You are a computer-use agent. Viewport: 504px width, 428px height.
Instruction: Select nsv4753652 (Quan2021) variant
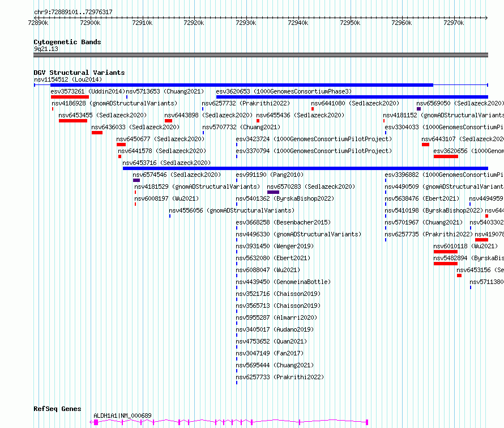click(271, 341)
